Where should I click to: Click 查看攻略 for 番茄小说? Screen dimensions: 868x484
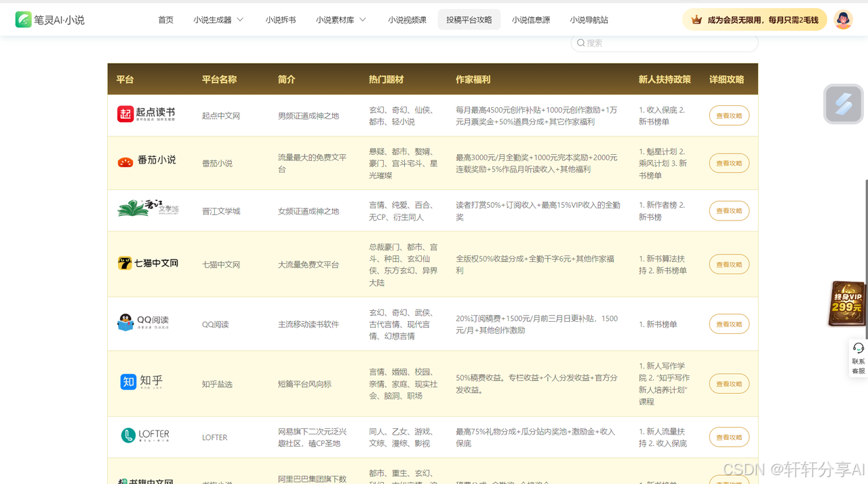pyautogui.click(x=729, y=163)
